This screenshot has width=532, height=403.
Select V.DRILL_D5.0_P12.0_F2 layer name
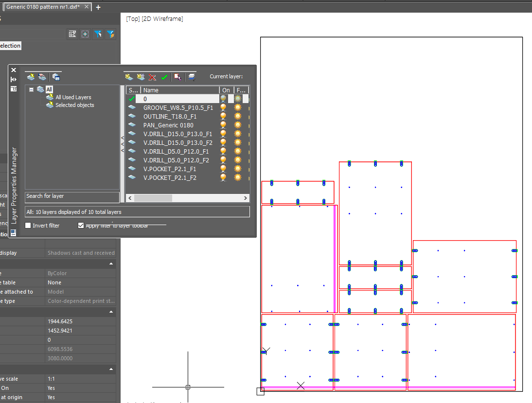coord(176,160)
